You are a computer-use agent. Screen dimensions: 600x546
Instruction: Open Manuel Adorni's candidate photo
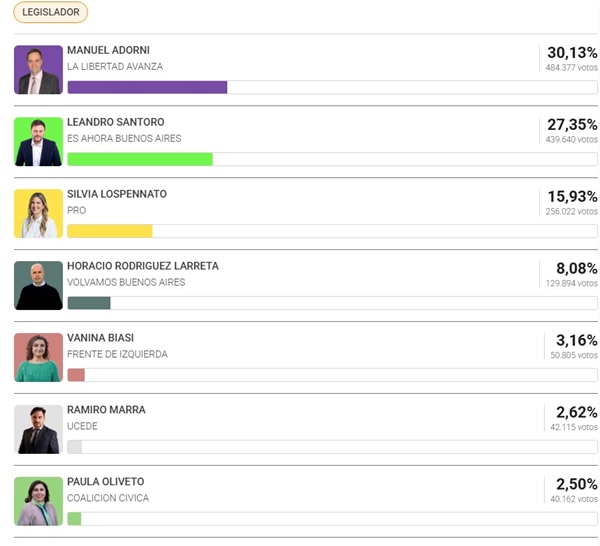[x=38, y=70]
